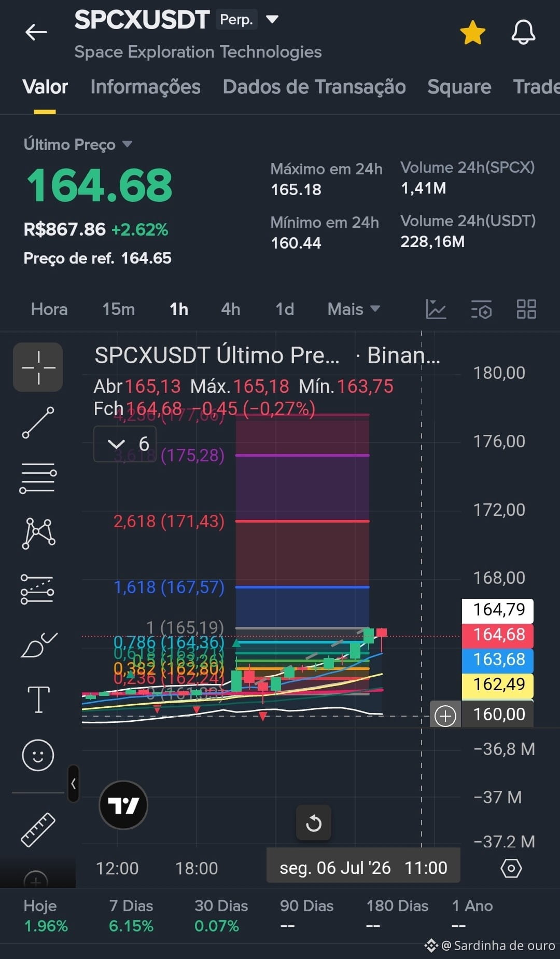Screen dimensions: 560x959
Task: Switch to the Informações tab
Action: click(145, 87)
